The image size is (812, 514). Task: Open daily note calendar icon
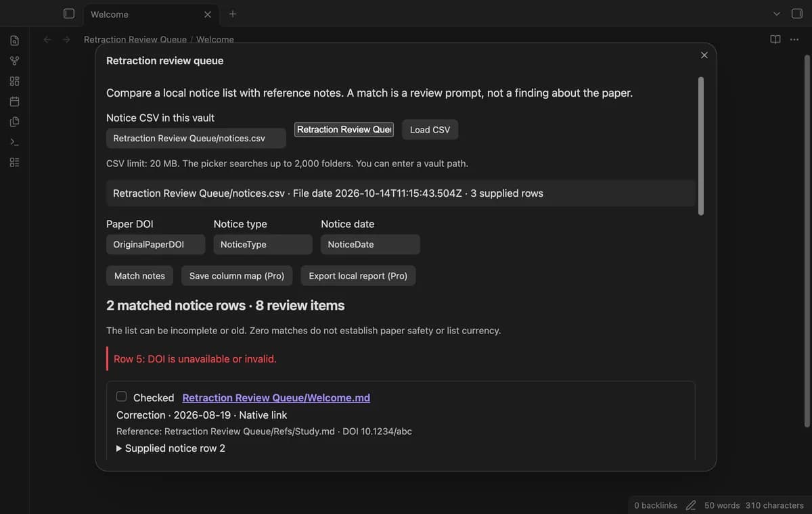14,101
